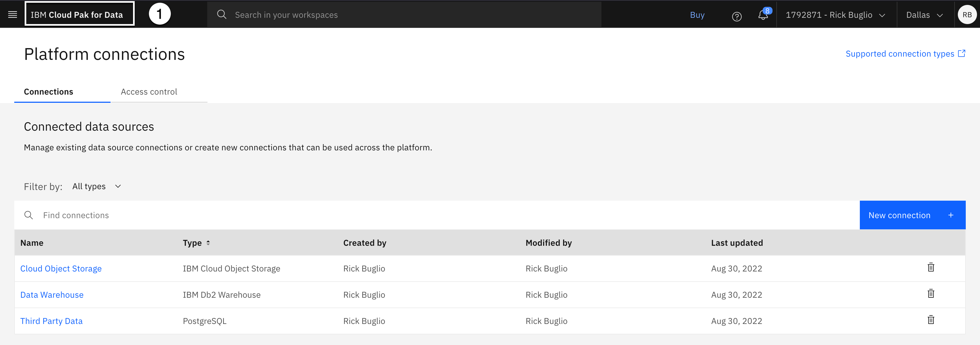
Task: Delete the Data Warehouse connection
Action: pyautogui.click(x=930, y=294)
